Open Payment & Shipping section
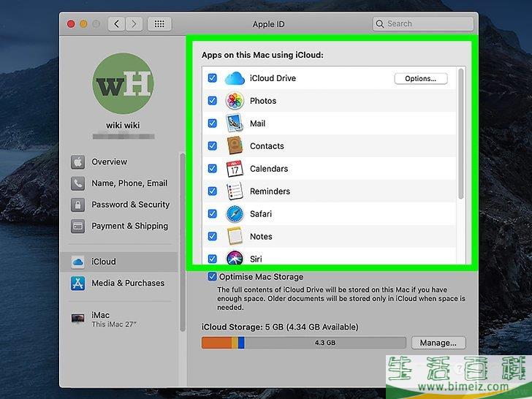 pyautogui.click(x=119, y=226)
